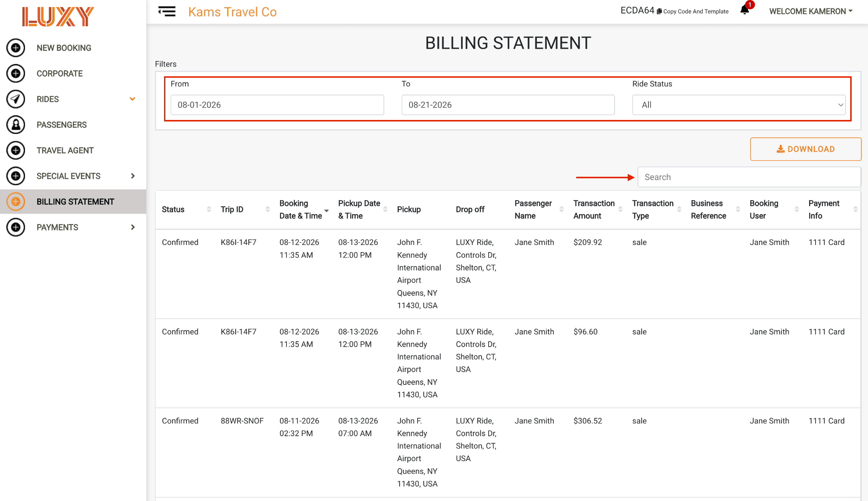Click the Passengers person icon
This screenshot has height=501, width=868.
(16, 125)
